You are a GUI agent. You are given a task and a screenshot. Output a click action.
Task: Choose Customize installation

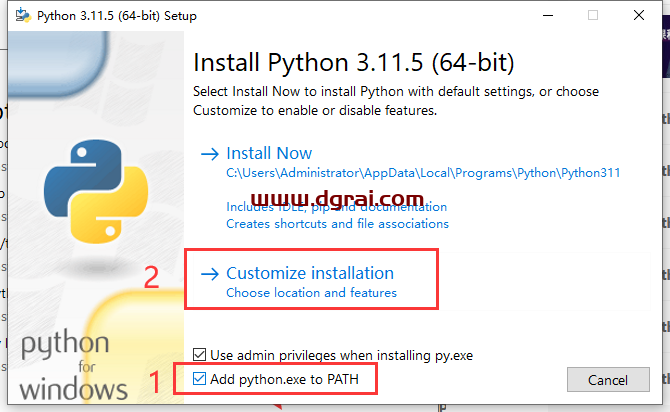click(x=310, y=273)
